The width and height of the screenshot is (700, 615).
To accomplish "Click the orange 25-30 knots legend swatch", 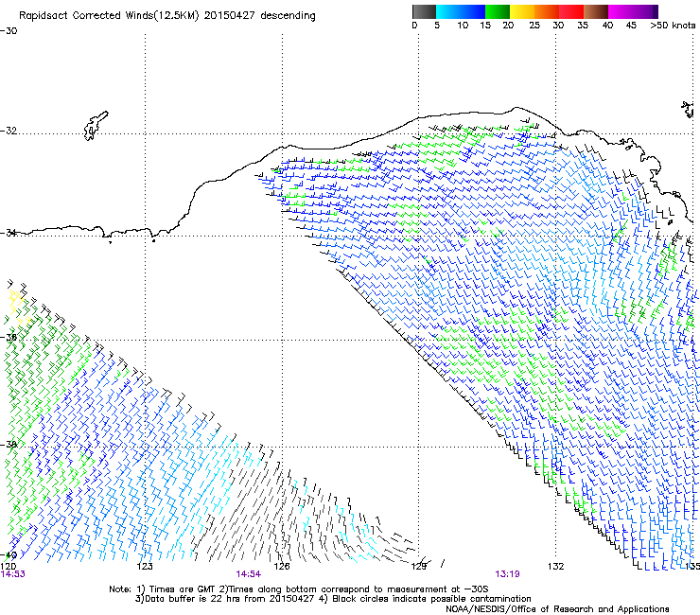I will [x=547, y=11].
